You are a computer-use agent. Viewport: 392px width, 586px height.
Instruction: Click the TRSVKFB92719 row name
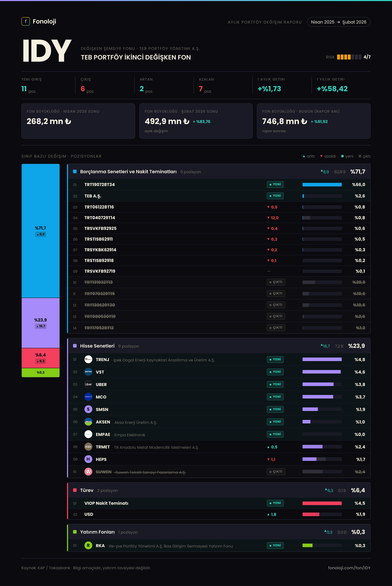[x=100, y=271]
